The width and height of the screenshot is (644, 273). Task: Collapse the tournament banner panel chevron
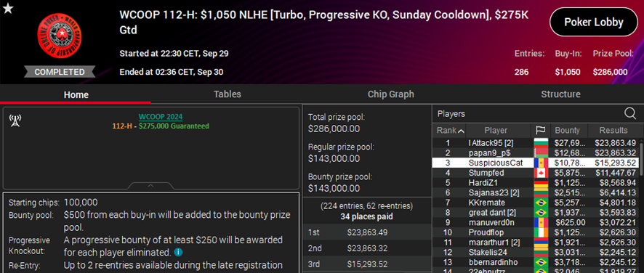[150, 186]
